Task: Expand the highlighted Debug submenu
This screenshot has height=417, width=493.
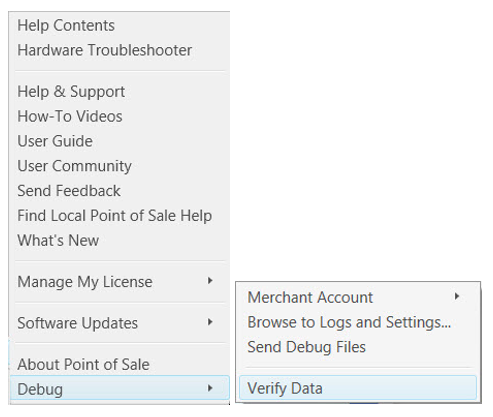Action: pyautogui.click(x=120, y=388)
